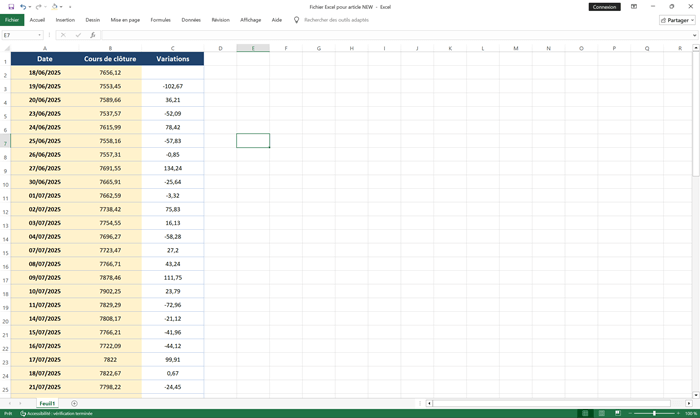Click the select all cells corner
The image size is (700, 418).
(x=5, y=48)
